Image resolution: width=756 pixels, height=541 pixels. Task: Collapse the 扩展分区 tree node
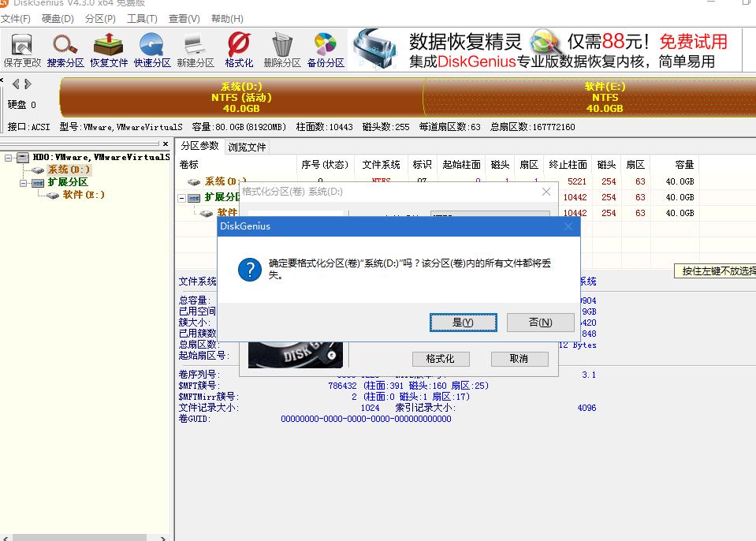24,183
